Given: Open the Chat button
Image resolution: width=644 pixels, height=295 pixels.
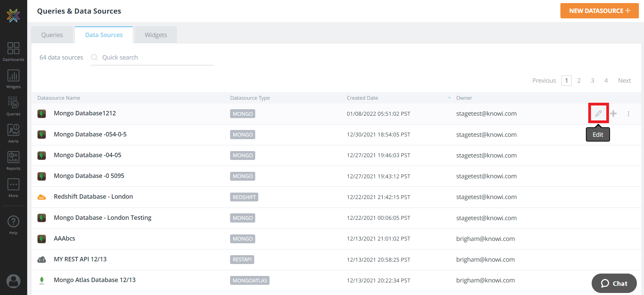Looking at the screenshot, I should pyautogui.click(x=614, y=283).
